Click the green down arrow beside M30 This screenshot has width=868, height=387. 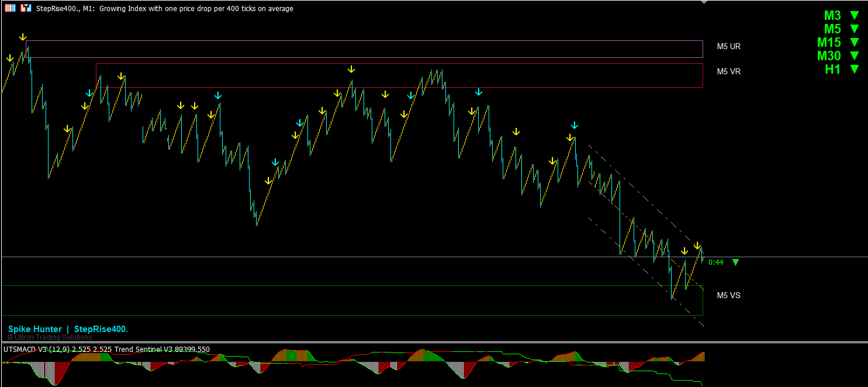855,56
